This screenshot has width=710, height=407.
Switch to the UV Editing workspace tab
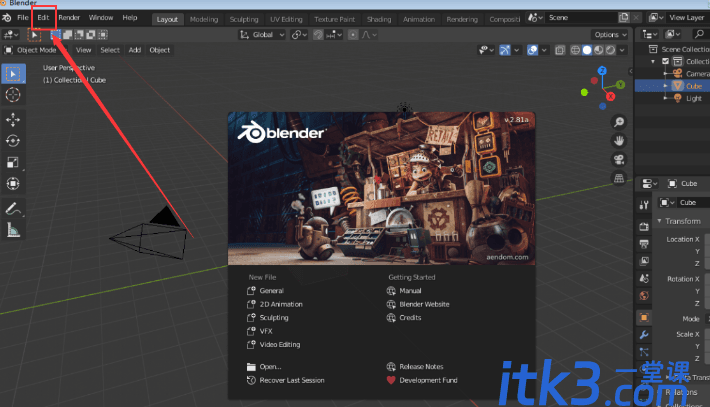point(286,19)
